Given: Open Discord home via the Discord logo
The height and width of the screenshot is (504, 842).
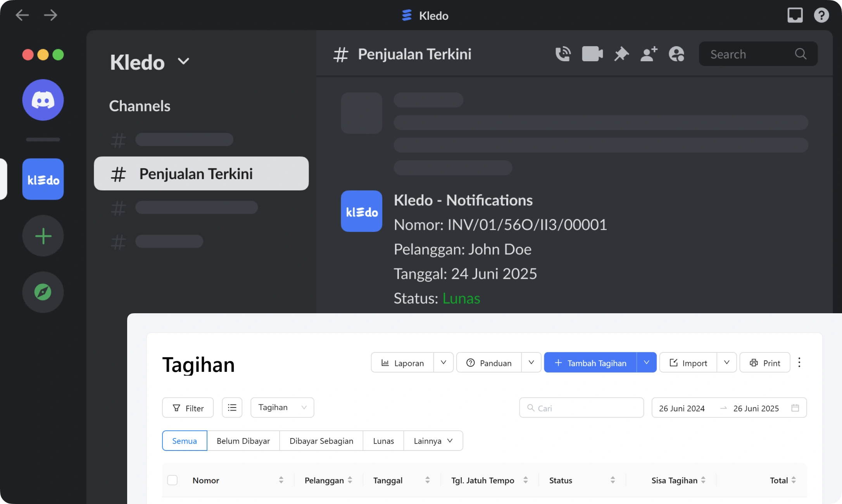Looking at the screenshot, I should [x=43, y=100].
